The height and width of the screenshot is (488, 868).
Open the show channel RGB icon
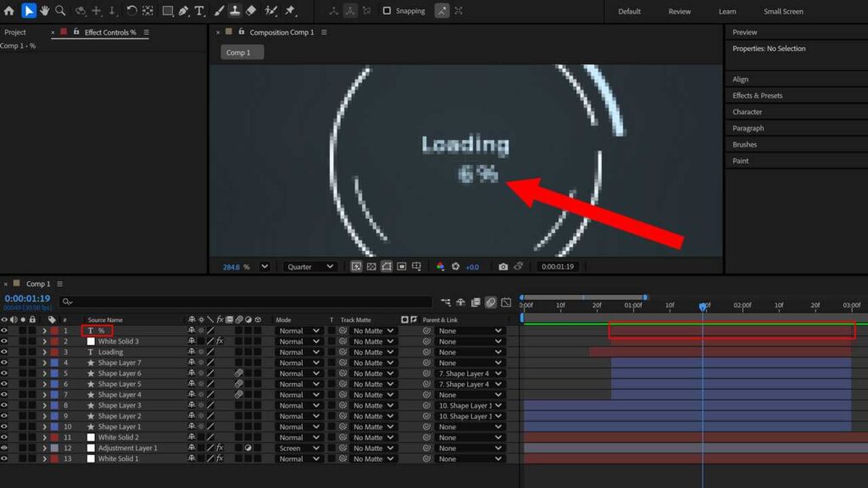(x=440, y=267)
